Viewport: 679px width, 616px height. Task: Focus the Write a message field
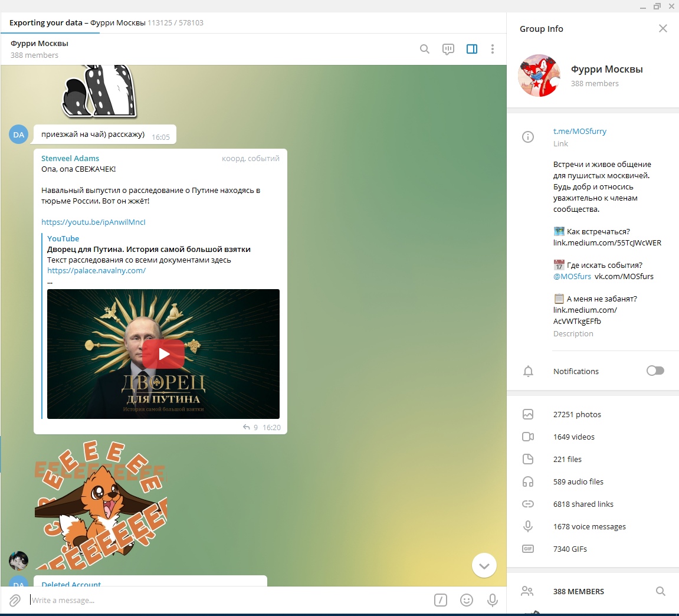[x=229, y=601]
